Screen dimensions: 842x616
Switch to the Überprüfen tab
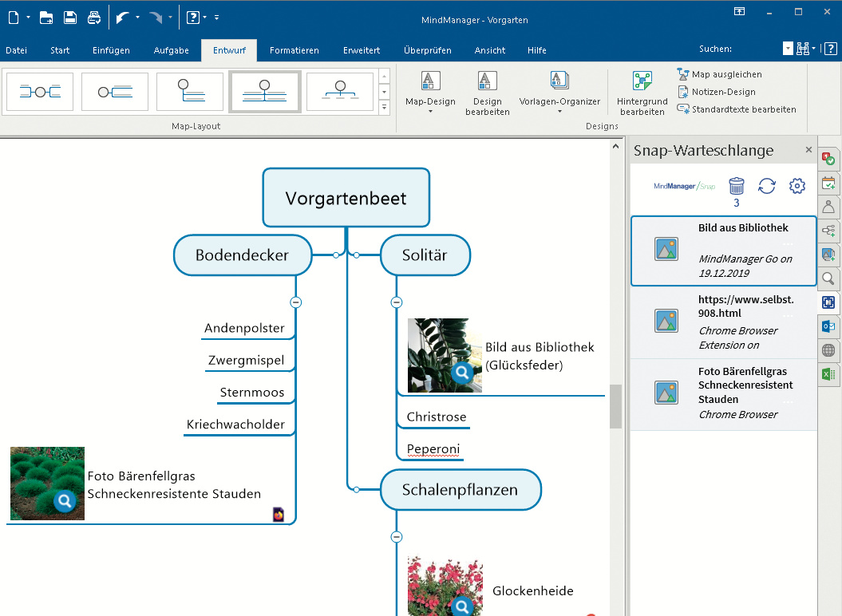[x=428, y=50]
